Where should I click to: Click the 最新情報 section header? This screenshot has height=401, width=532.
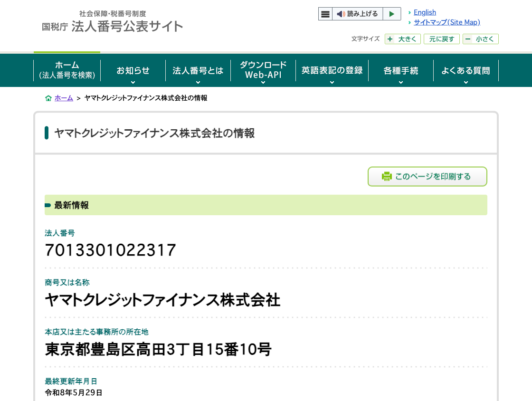266,205
